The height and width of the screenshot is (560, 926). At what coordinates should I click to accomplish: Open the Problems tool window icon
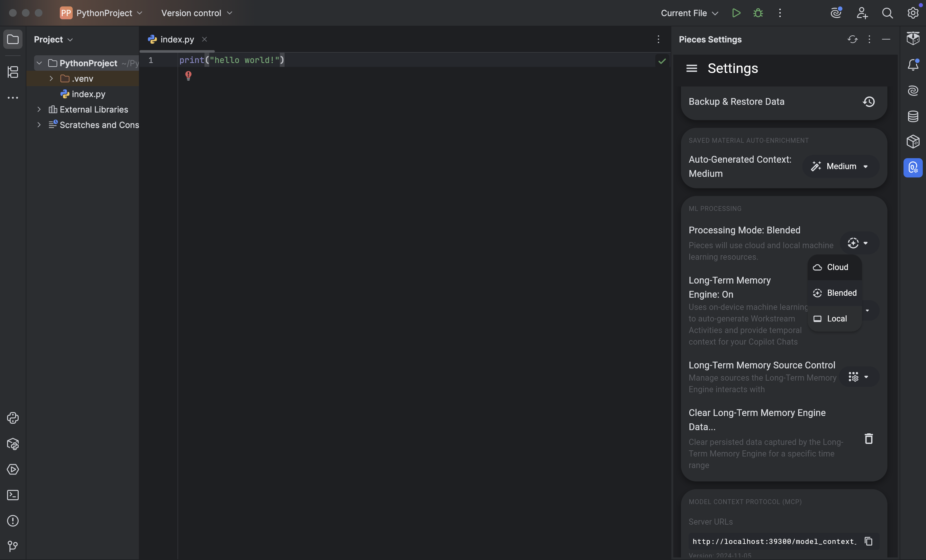click(x=13, y=520)
